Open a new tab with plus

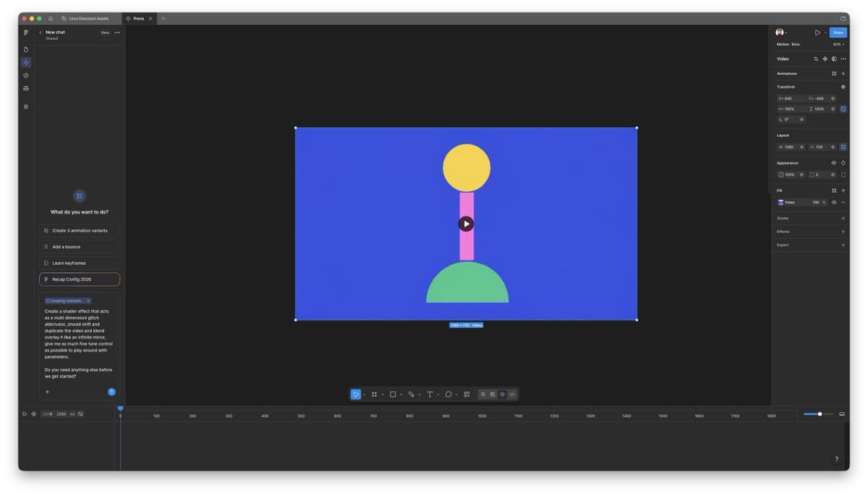(163, 18)
